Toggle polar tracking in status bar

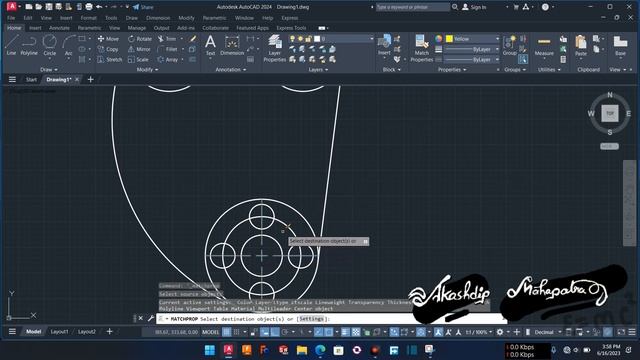pyautogui.click(x=285, y=332)
